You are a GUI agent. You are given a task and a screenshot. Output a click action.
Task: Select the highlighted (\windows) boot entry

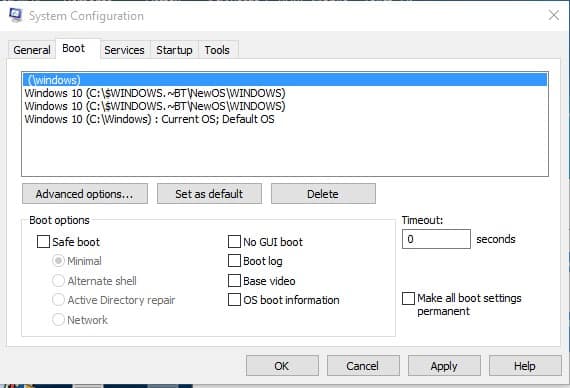pyautogui.click(x=285, y=80)
